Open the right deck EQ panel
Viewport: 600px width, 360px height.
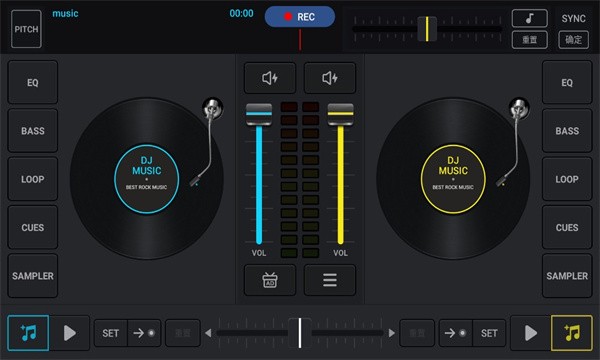coord(567,82)
